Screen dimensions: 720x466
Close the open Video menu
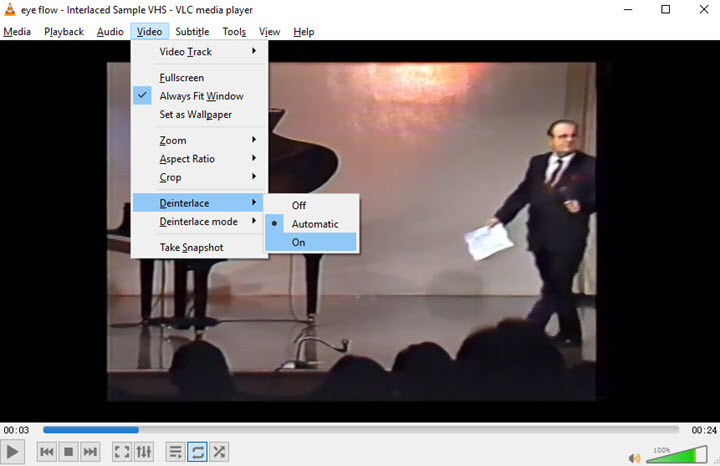[149, 32]
